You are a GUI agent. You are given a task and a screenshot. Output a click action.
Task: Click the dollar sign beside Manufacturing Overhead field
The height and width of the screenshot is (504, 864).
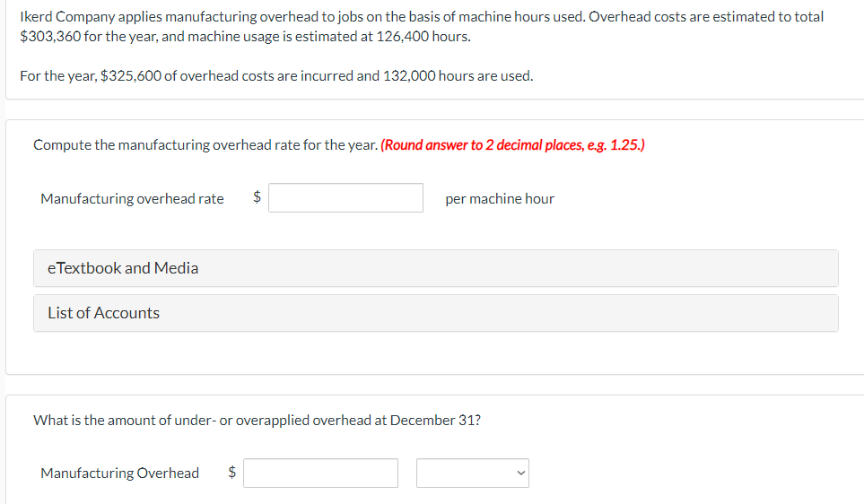pyautogui.click(x=231, y=473)
